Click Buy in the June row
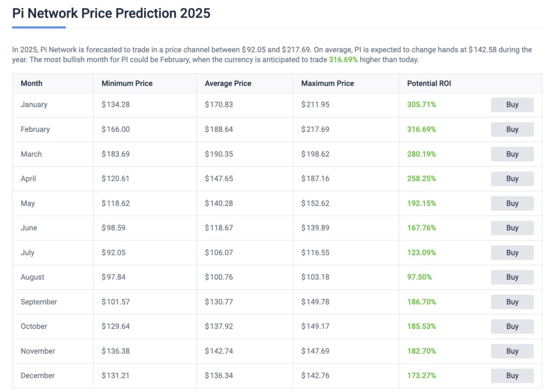Screen dimensions: 554x392 point(512,228)
